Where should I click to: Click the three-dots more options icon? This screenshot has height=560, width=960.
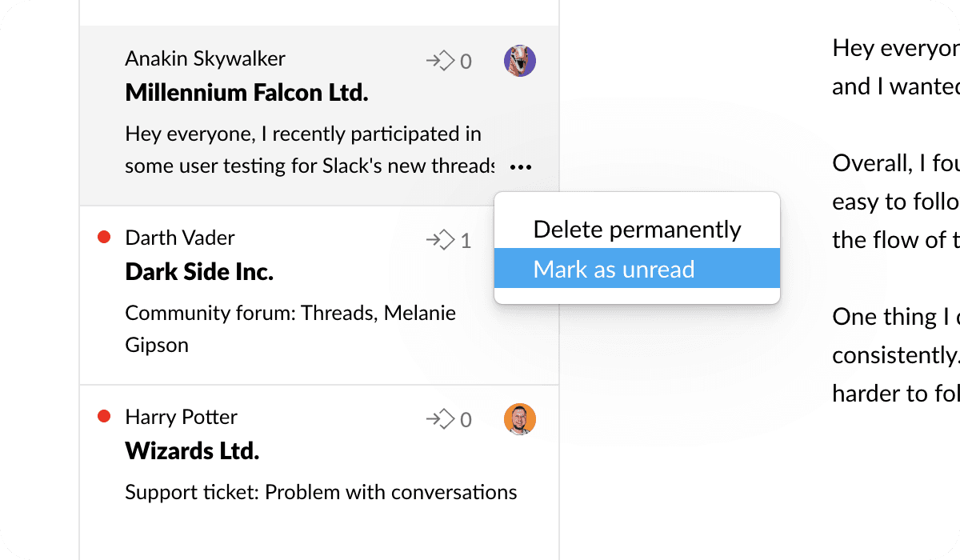coord(521,167)
